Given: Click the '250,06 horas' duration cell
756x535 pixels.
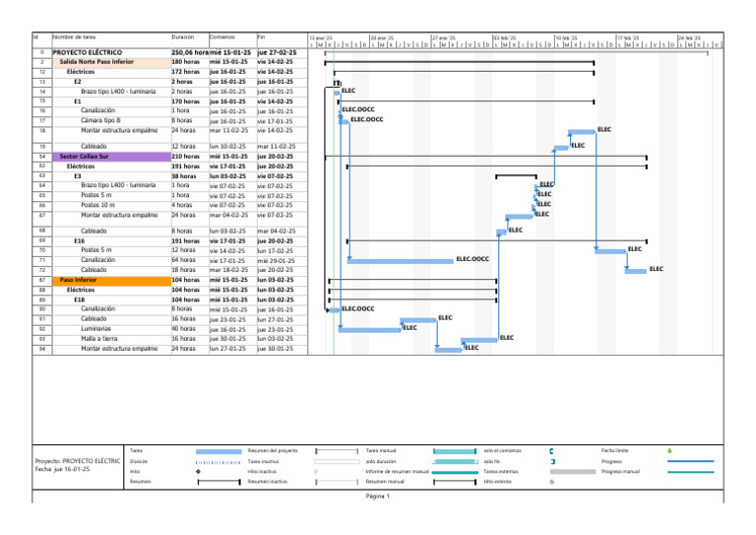Looking at the screenshot, I should click(190, 52).
